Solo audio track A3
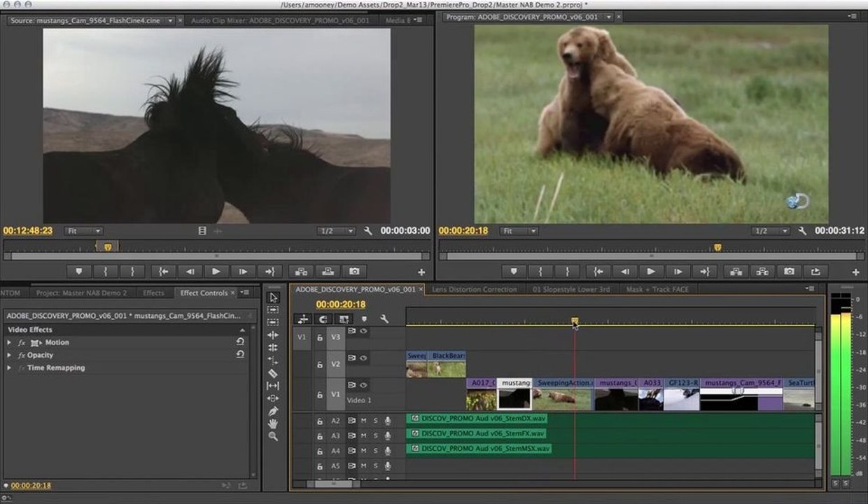868x504 pixels. (x=375, y=436)
